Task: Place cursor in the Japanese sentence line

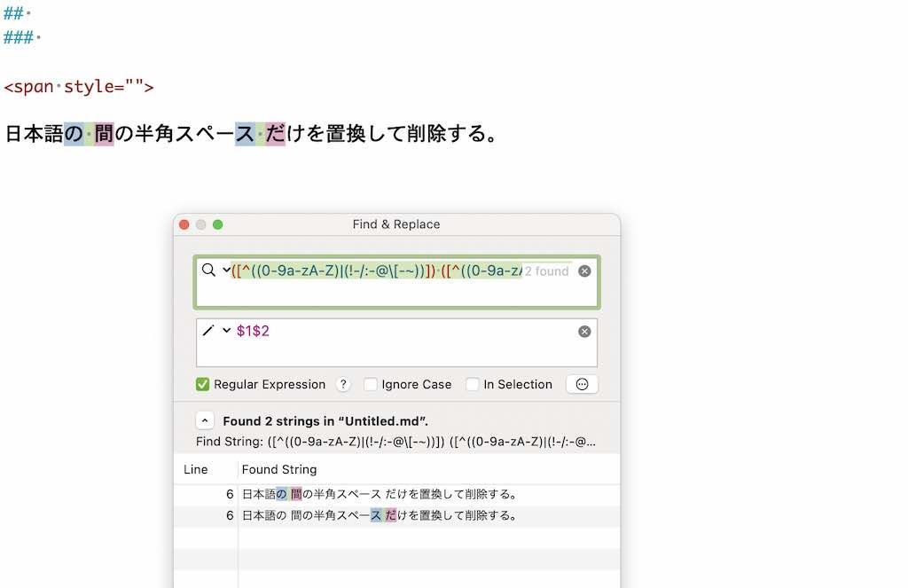Action: (x=251, y=134)
